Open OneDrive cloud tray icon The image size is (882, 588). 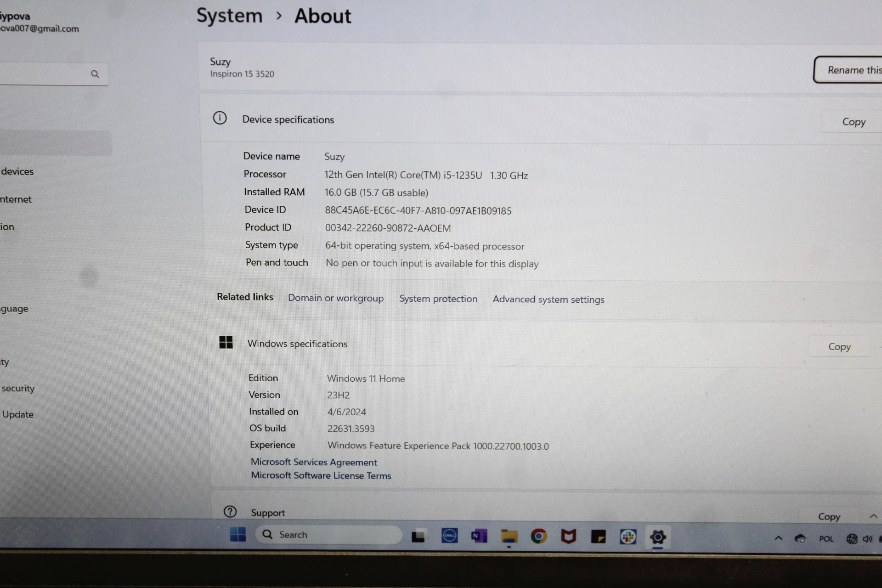(x=800, y=538)
